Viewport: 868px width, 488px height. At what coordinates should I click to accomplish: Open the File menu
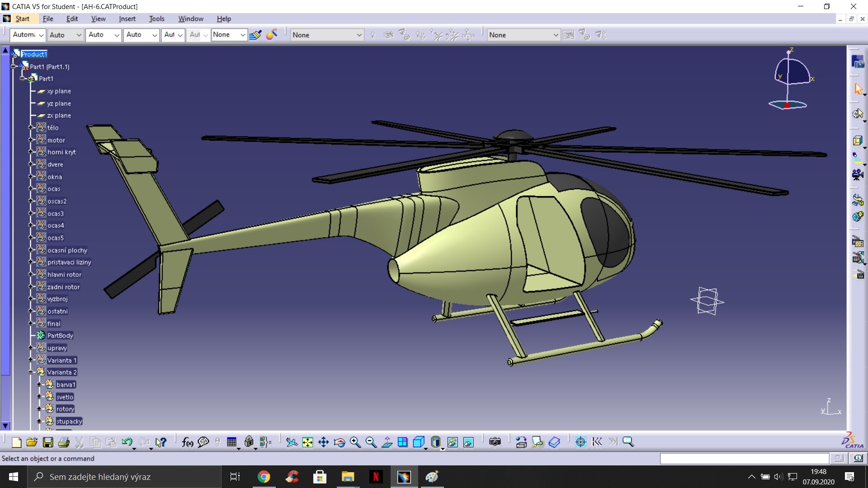click(48, 19)
